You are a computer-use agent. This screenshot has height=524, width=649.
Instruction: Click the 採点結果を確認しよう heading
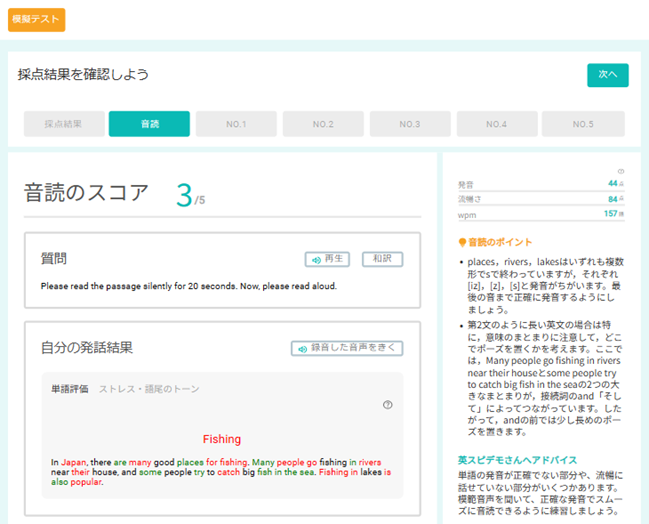(83, 75)
